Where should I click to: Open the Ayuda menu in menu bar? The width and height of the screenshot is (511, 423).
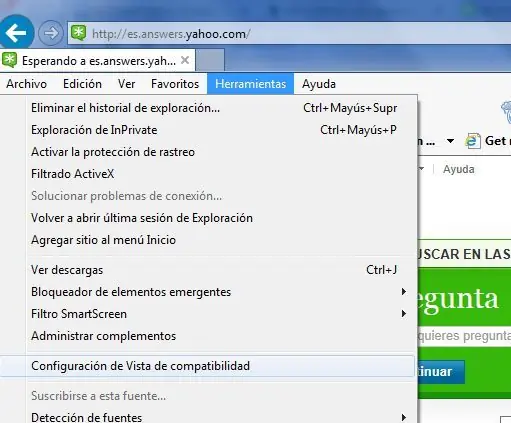point(319,84)
